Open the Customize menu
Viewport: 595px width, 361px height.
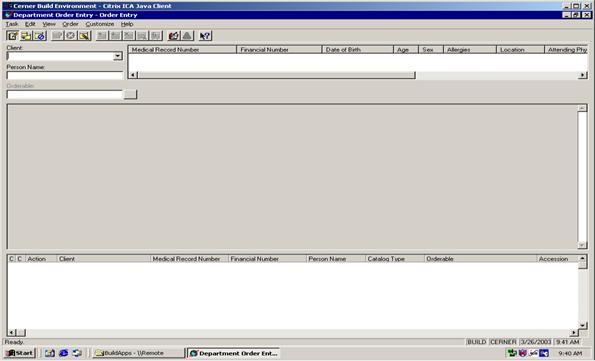pyautogui.click(x=100, y=24)
